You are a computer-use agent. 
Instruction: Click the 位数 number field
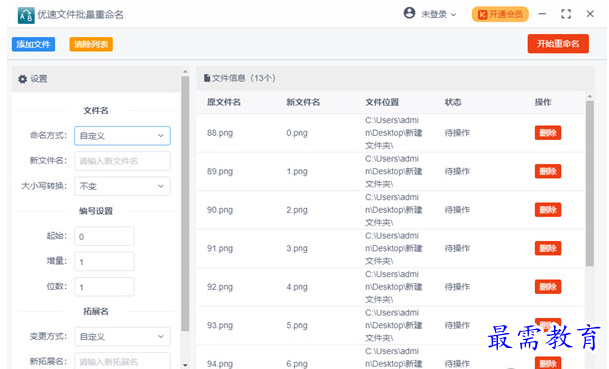(x=104, y=287)
